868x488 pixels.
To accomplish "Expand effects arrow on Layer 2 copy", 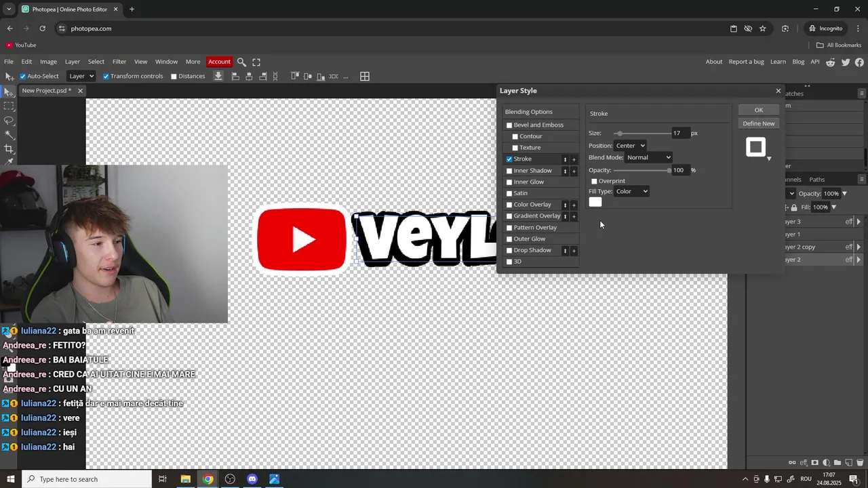I will click(x=859, y=247).
